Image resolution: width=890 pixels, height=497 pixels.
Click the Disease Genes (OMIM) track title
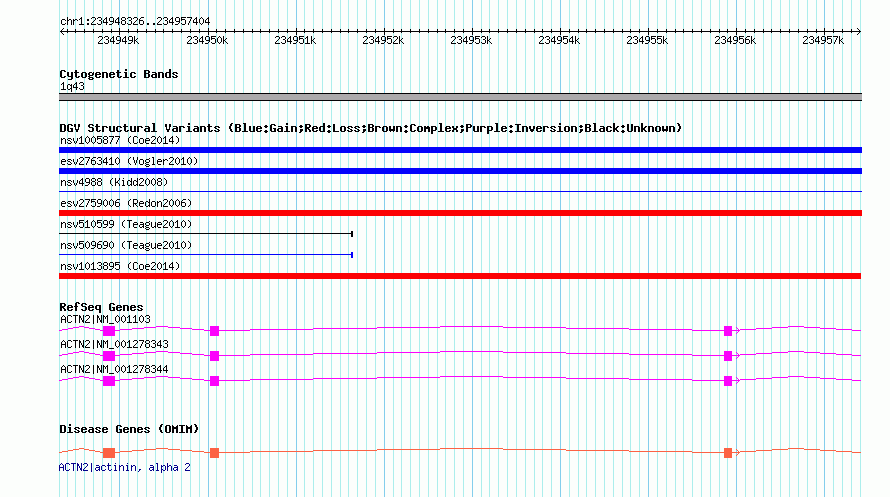129,429
